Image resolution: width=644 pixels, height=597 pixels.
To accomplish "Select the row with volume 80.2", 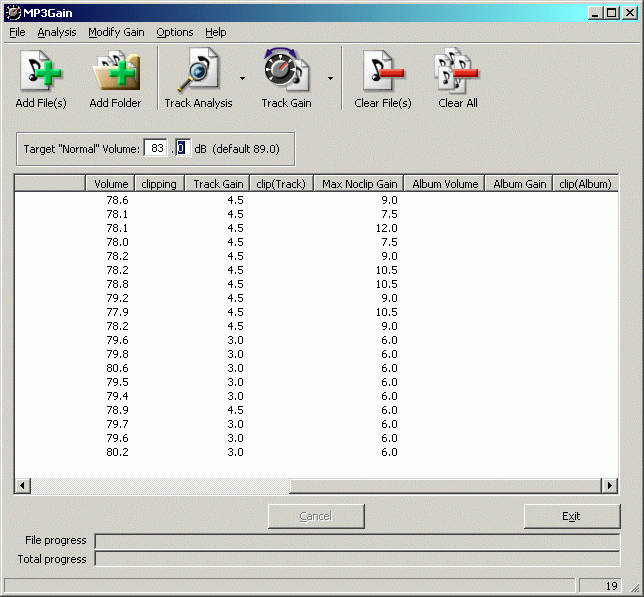I will pyautogui.click(x=316, y=452).
